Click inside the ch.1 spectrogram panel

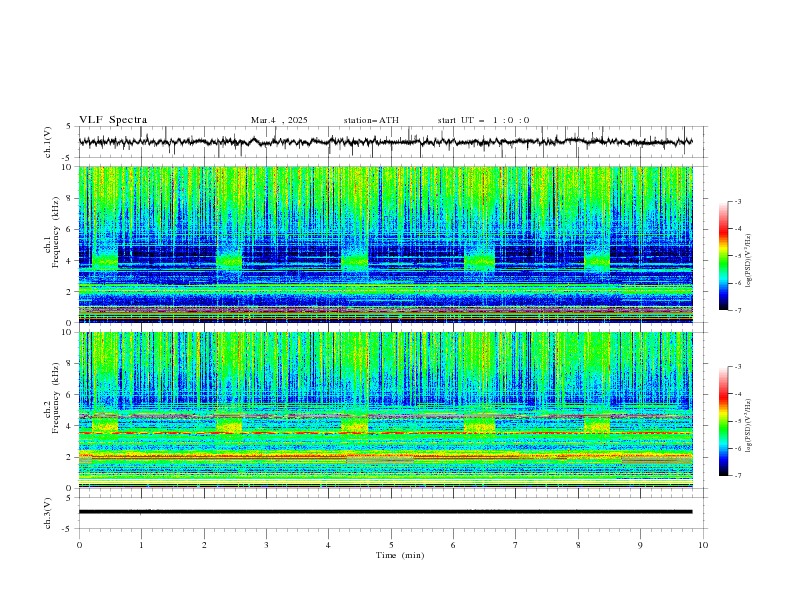pos(386,244)
